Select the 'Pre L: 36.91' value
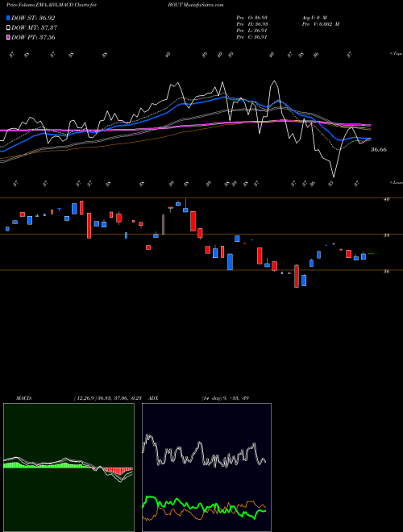 pos(252,31)
